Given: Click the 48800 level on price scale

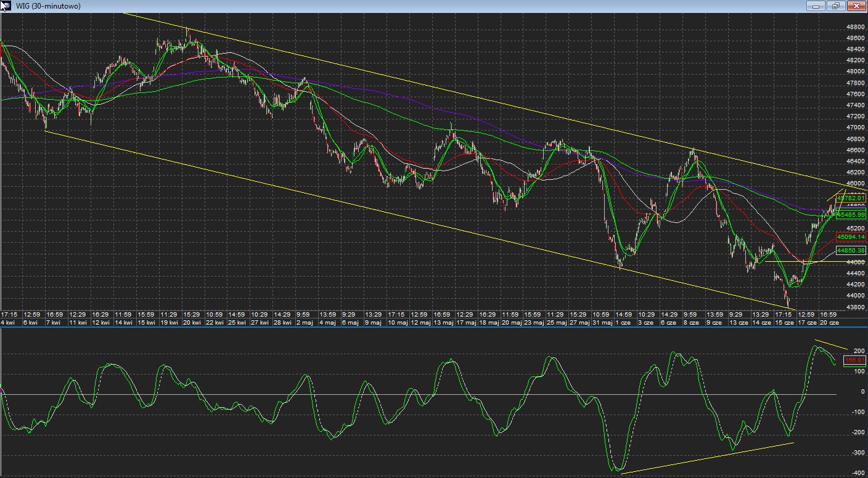Looking at the screenshot, I should tap(854, 27).
